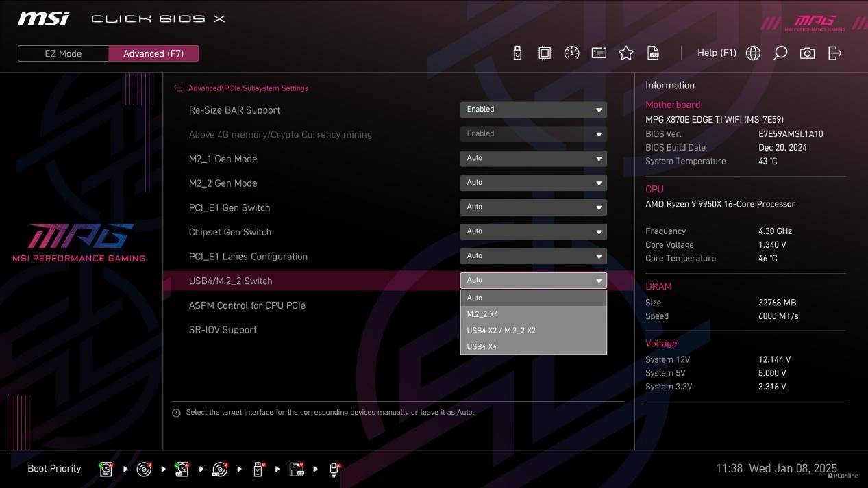The image size is (868, 488).
Task: Take a screenshot using camera icon
Action: [x=808, y=53]
